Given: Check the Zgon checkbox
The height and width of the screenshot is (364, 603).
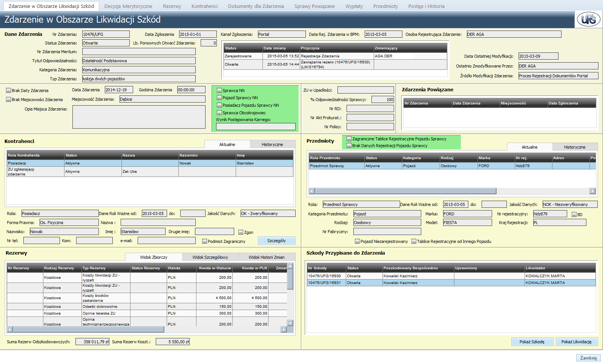Looking at the screenshot, I should point(241,232).
